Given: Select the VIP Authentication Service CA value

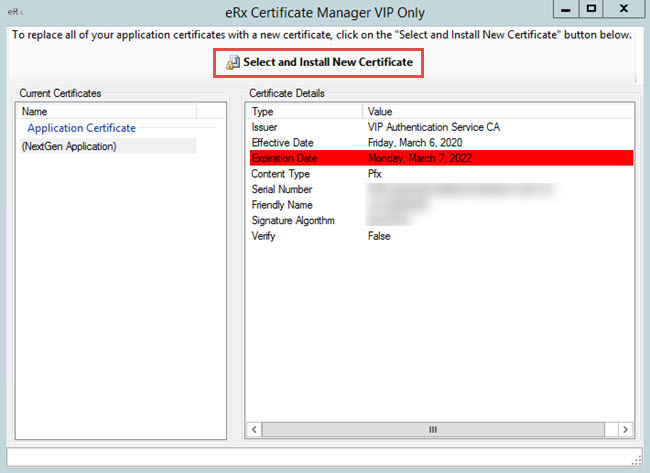Looking at the screenshot, I should tap(434, 127).
